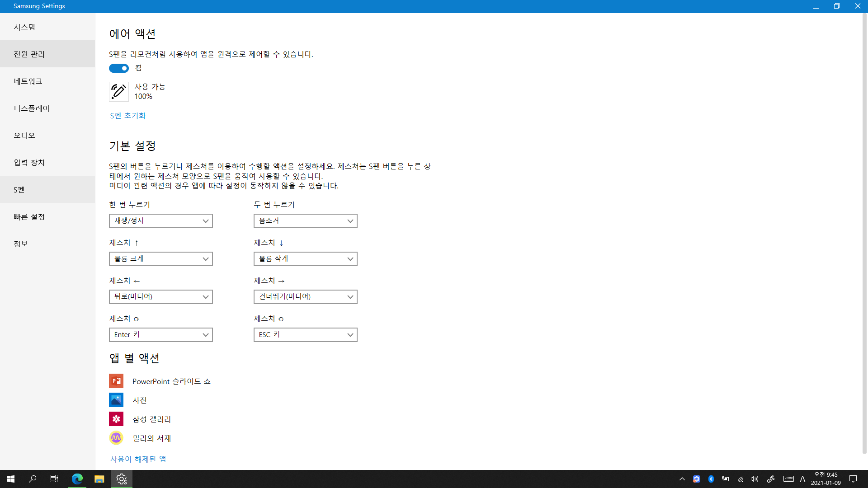Open File Explorer from the taskbar
868x488 pixels.
(x=99, y=479)
